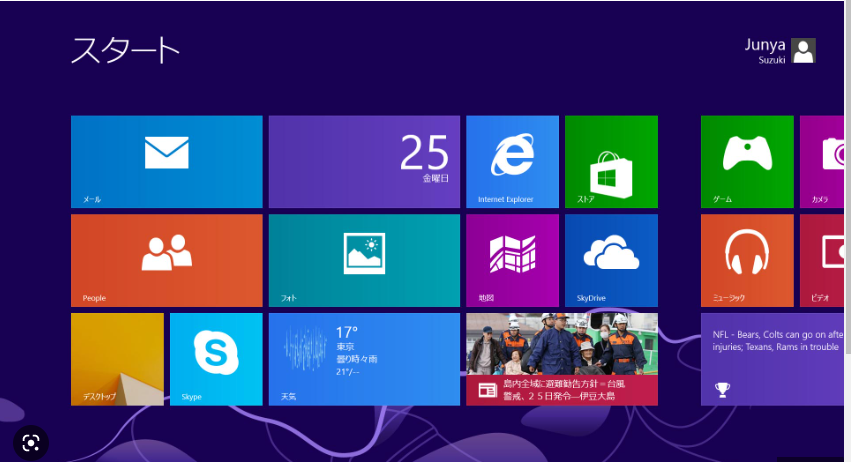This screenshot has width=851, height=462.
Task: Open the Photos tile (フォト)
Action: [364, 260]
